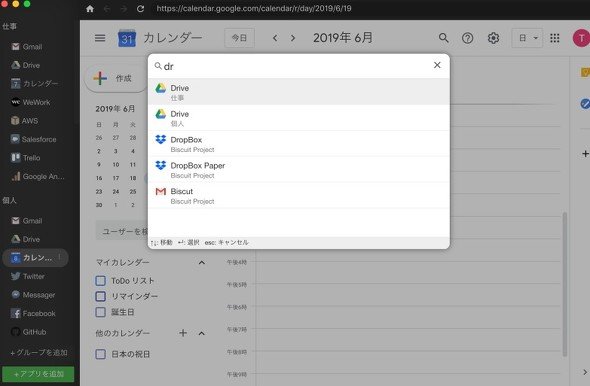Enable the 日本の祝日 calendar checkbox
Viewport: 590px width, 386px height.
pos(100,354)
